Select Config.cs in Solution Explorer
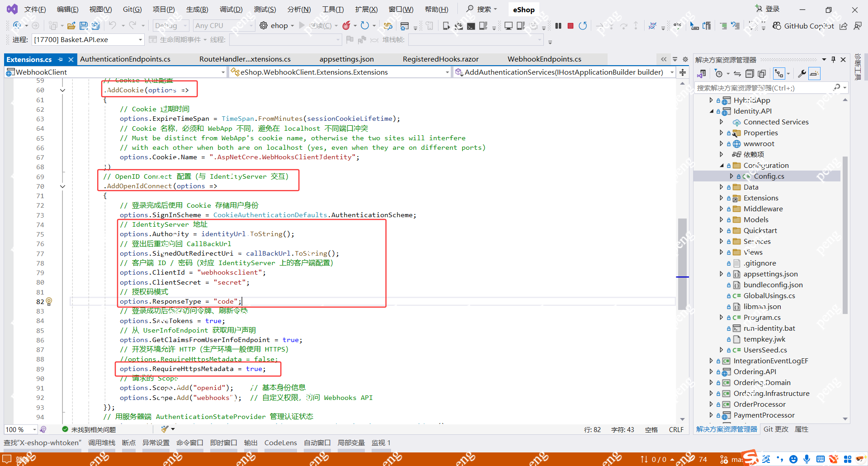Image resolution: width=868 pixels, height=466 pixels. point(769,176)
